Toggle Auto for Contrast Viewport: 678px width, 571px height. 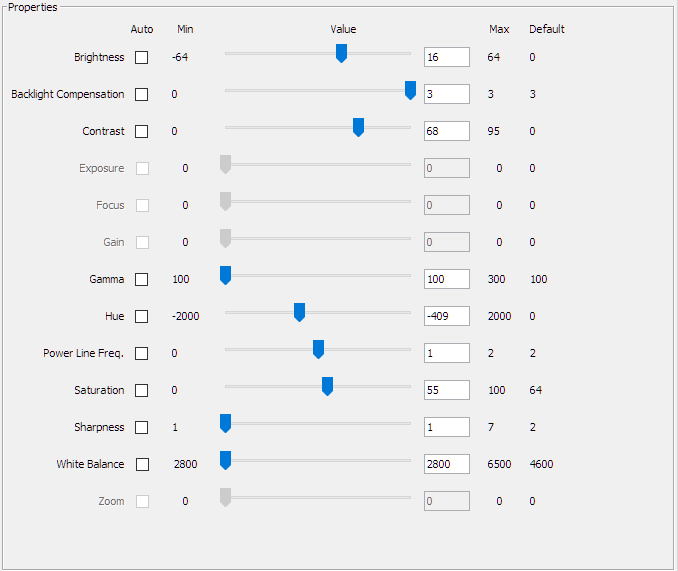[141, 131]
